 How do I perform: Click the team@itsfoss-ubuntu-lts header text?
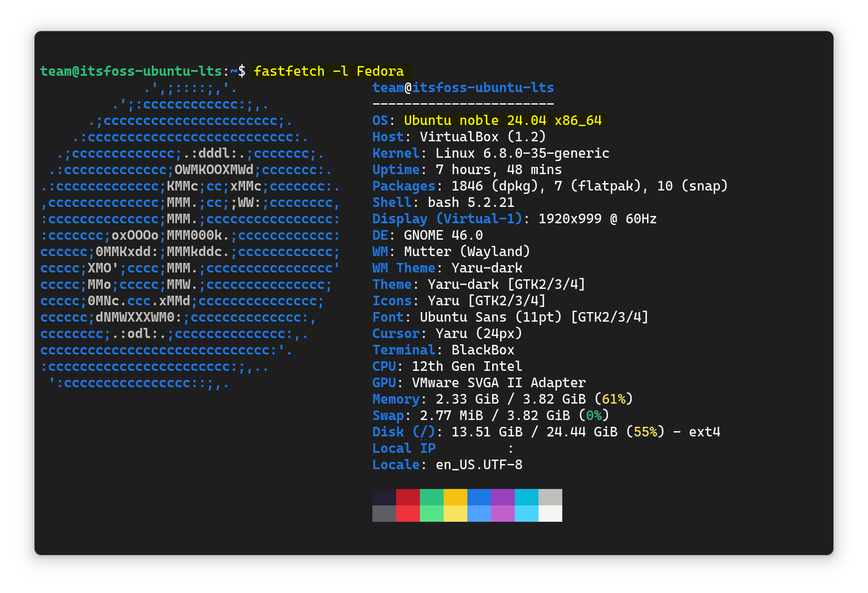pyautogui.click(x=462, y=88)
